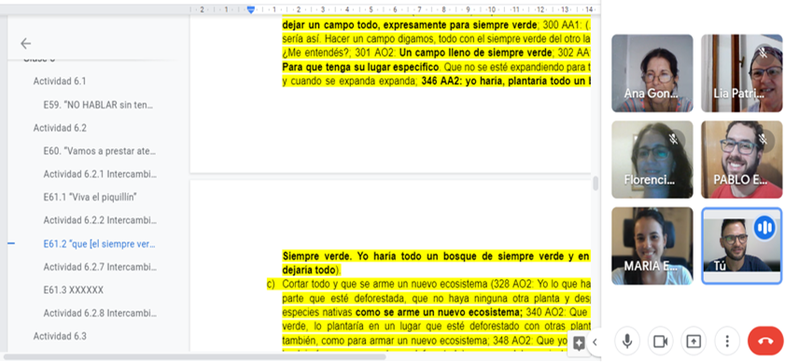Click text "como se arme un nuevo ecosistema;"
800x362 pixels.
[439, 312]
